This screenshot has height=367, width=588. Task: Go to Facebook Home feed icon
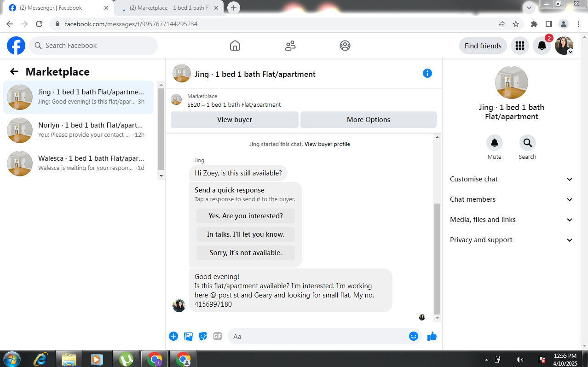[235, 46]
